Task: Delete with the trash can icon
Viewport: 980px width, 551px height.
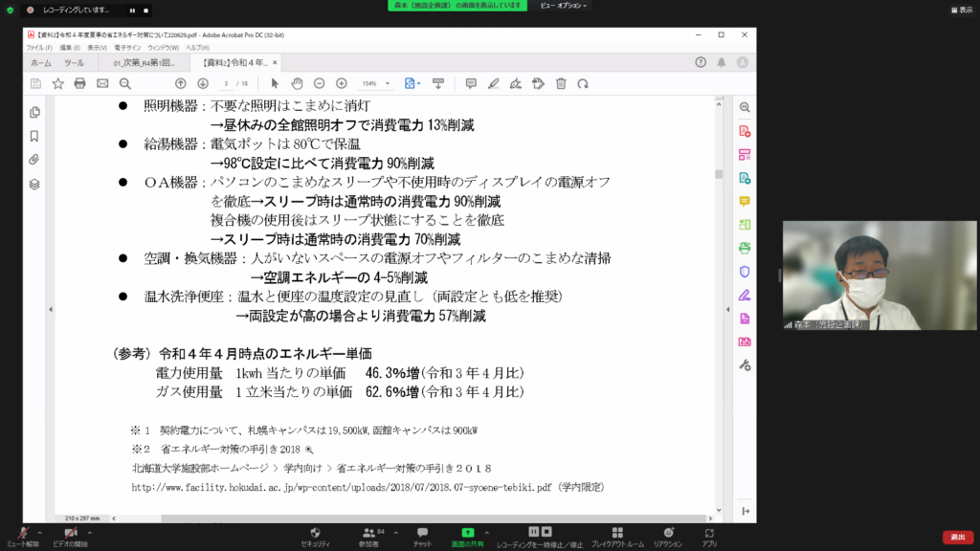Action: 560,83
